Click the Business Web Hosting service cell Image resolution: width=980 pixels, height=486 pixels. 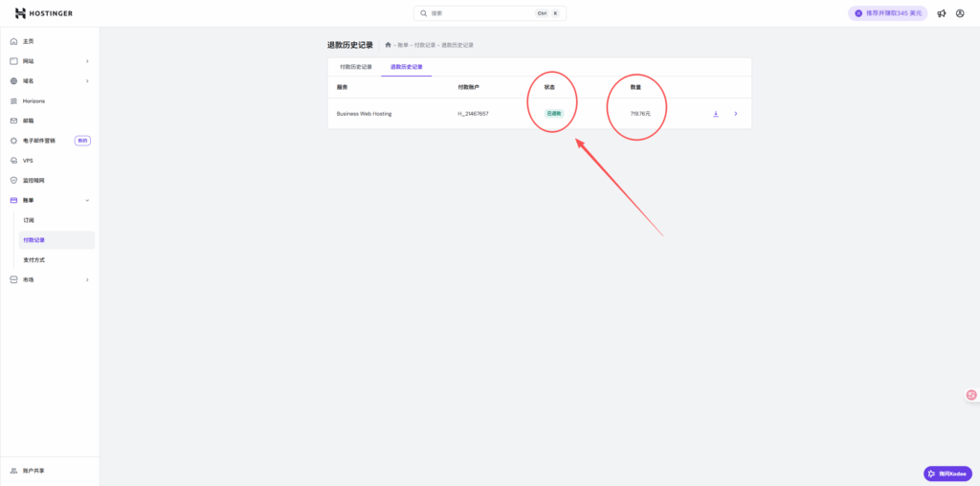tap(365, 114)
